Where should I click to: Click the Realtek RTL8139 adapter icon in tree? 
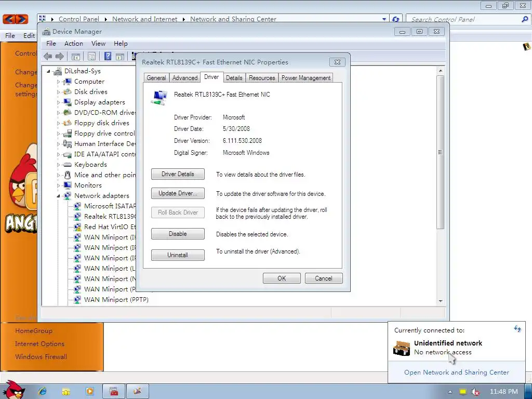point(77,216)
